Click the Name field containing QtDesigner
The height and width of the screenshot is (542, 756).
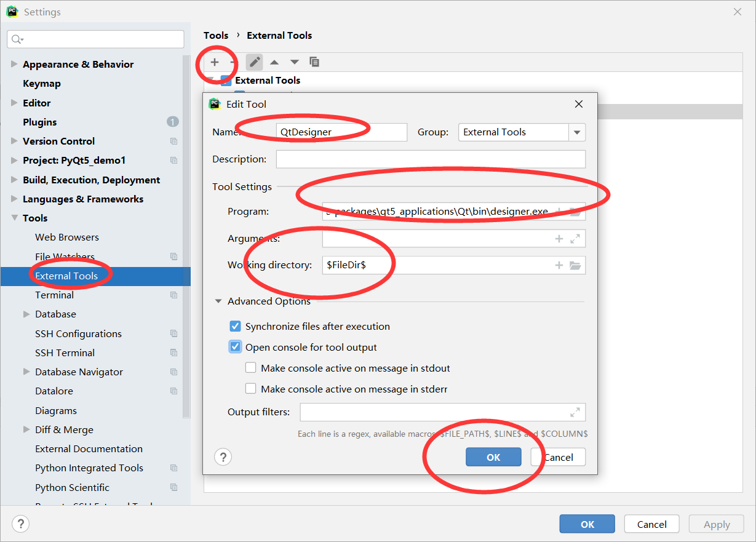click(x=341, y=132)
